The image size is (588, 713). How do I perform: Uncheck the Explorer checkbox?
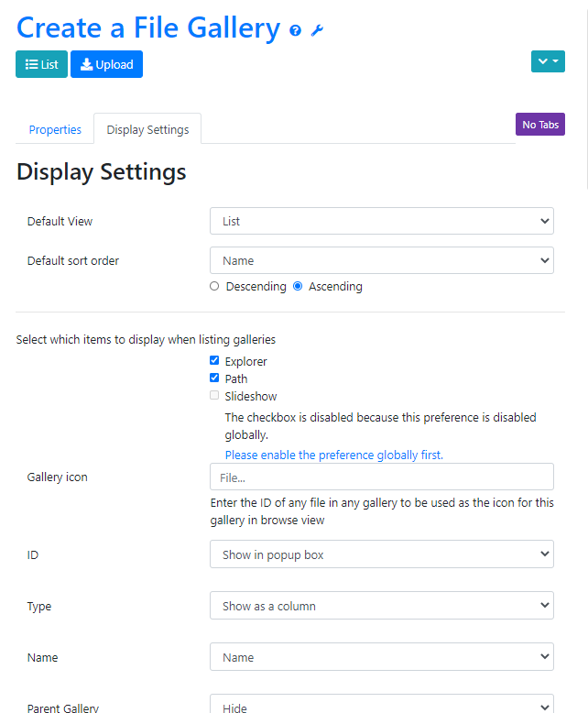(214, 361)
